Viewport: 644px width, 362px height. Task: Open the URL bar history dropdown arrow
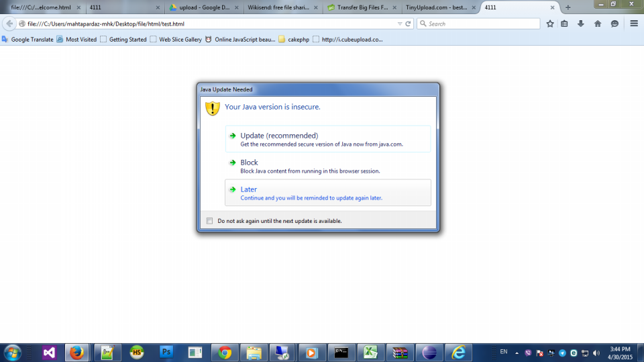400,24
